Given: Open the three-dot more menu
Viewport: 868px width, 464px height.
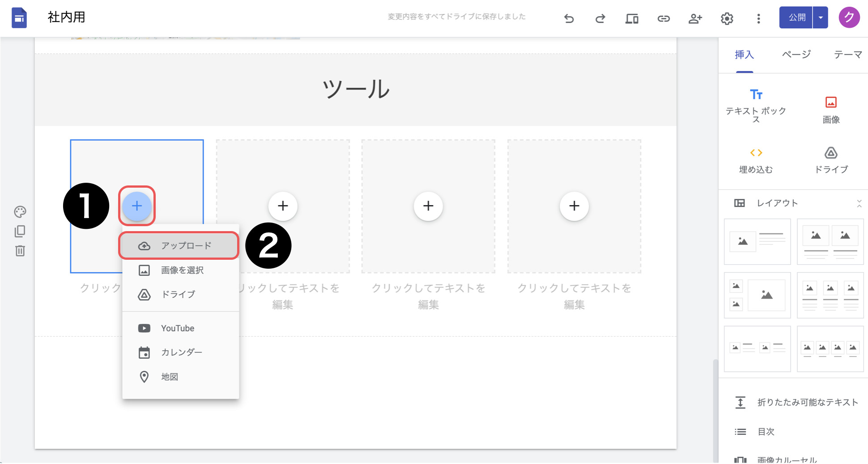Looking at the screenshot, I should pyautogui.click(x=758, y=18).
